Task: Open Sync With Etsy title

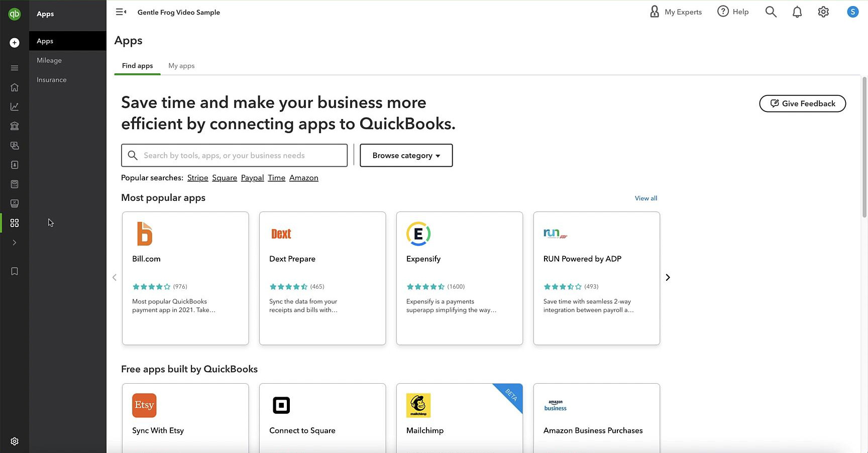Action: (x=158, y=430)
